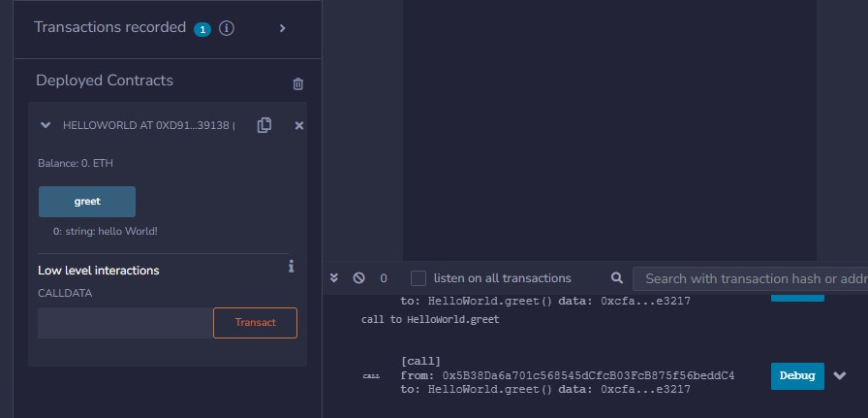Toggle the terminal with the double-chevron icon
Screen dimensions: 868x418
(334, 278)
